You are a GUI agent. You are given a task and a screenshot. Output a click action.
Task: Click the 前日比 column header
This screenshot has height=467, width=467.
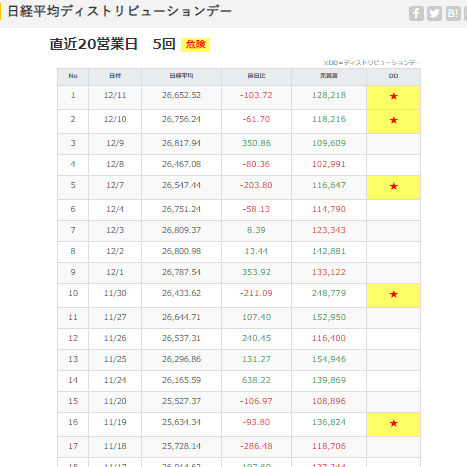[x=256, y=76]
